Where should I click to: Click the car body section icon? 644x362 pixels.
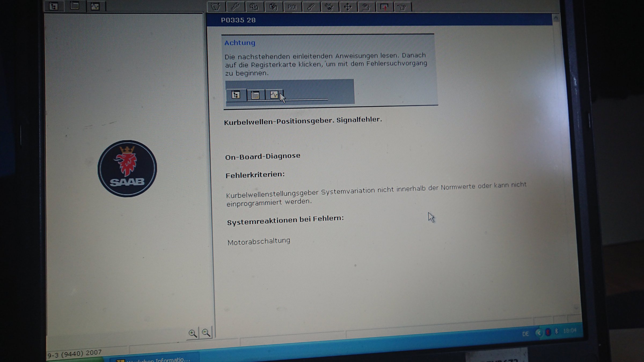click(216, 7)
